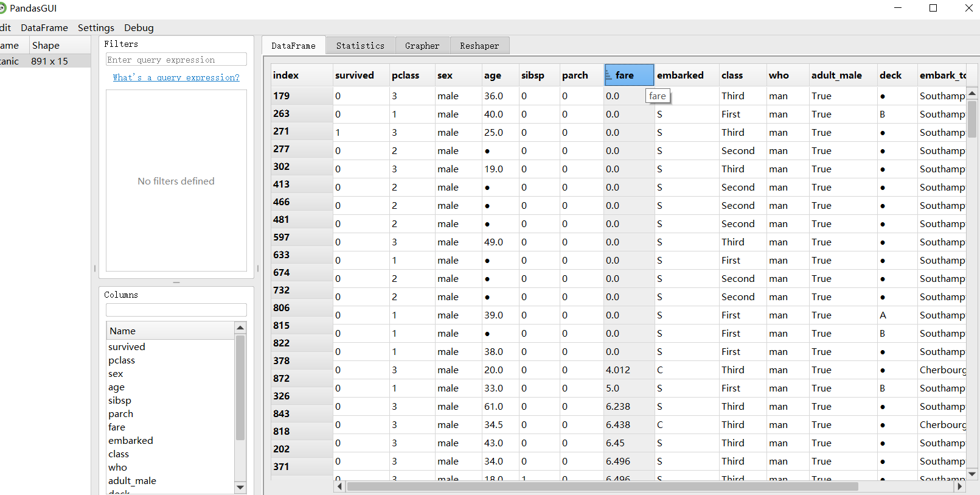Select row index 263
Image resolution: width=980 pixels, height=495 pixels.
click(x=302, y=113)
